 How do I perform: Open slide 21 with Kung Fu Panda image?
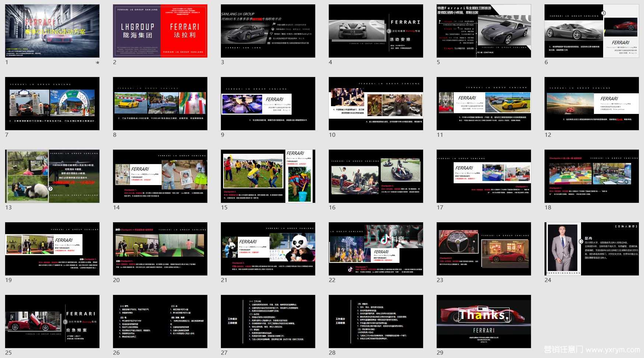[x=268, y=249]
